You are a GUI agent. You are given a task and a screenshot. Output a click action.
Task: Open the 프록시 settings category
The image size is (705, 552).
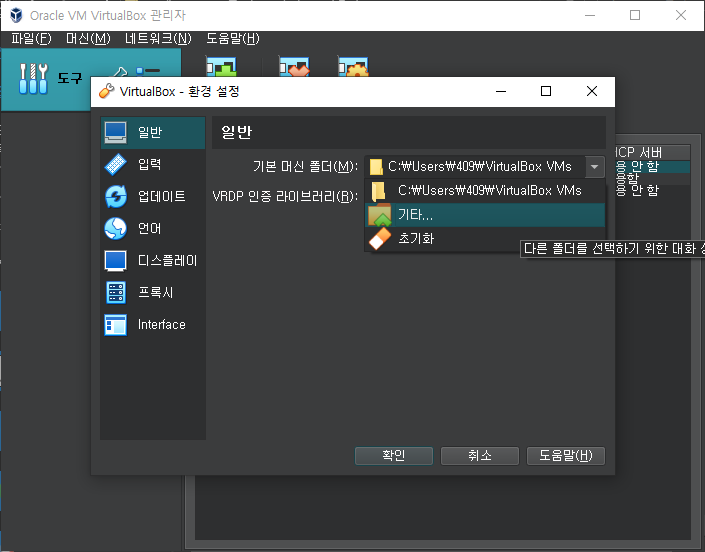[x=153, y=293]
